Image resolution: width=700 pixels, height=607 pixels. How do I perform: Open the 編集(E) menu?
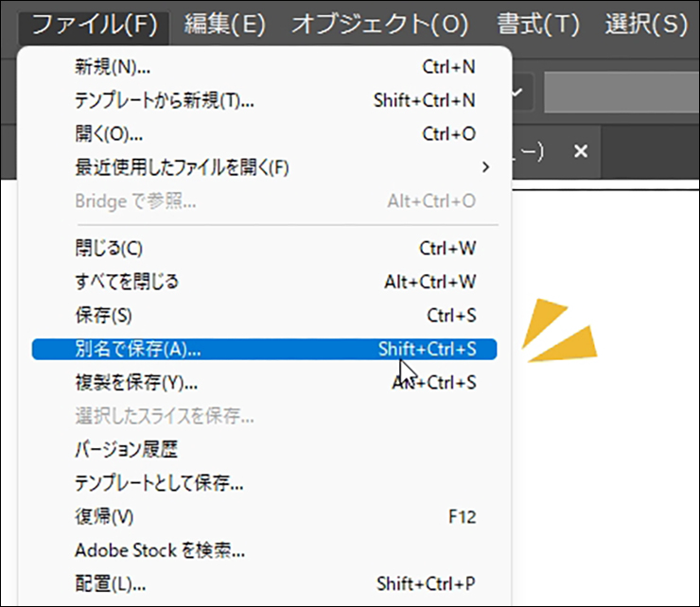pos(224,24)
